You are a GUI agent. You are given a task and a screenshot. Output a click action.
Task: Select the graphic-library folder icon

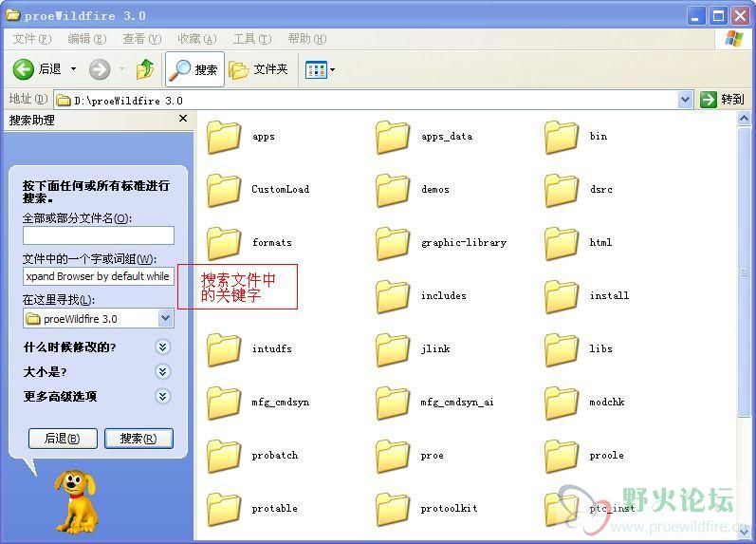(393, 243)
